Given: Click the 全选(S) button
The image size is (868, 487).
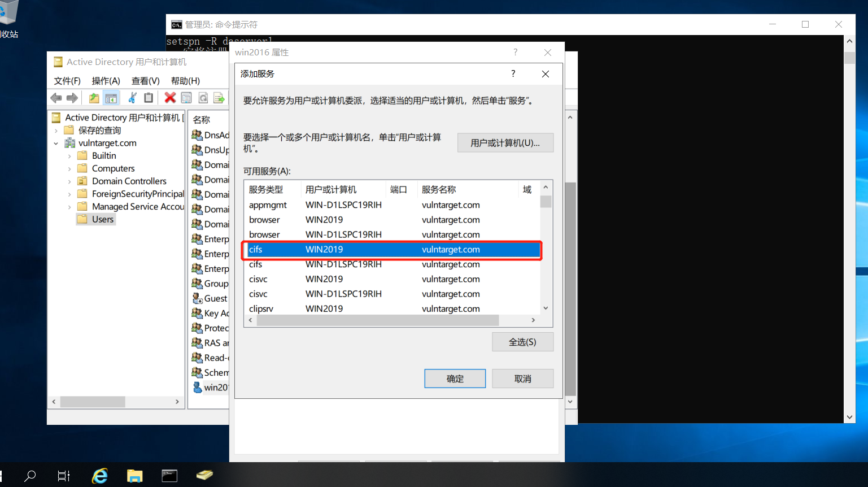Looking at the screenshot, I should 522,342.
